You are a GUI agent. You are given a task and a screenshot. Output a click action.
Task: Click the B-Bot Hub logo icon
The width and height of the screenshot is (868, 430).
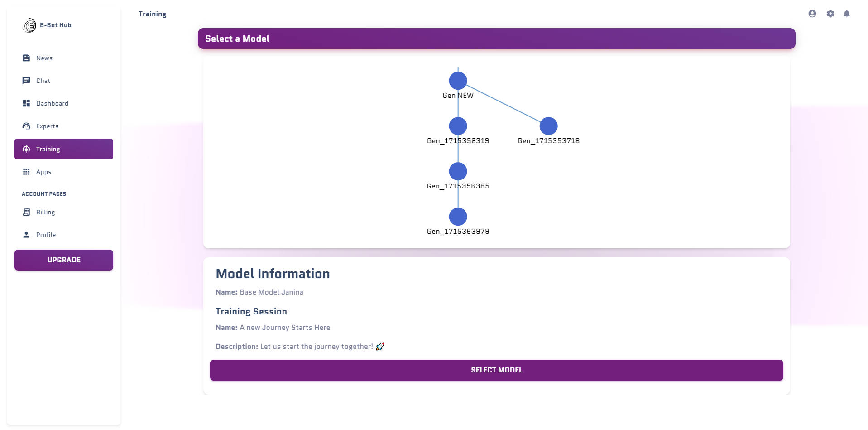coord(29,25)
